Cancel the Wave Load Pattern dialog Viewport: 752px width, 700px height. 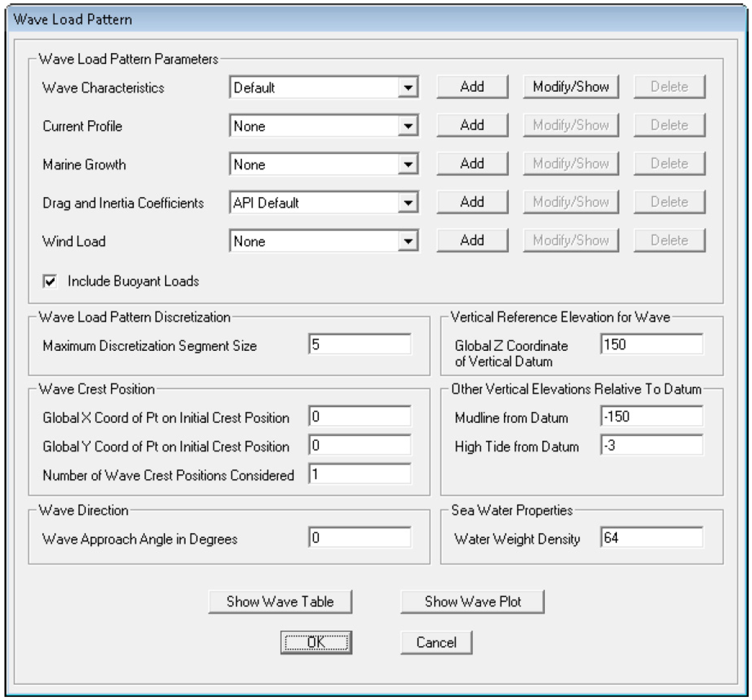click(436, 642)
